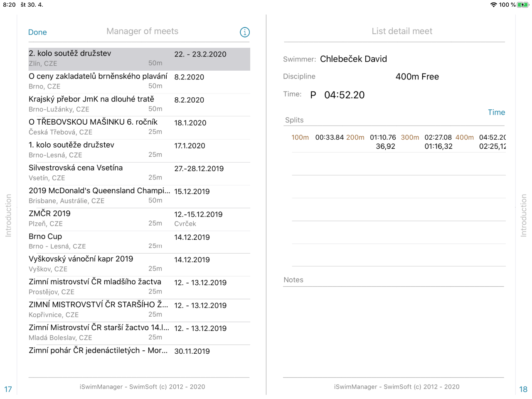The image size is (532, 399).
Task: Choose O TŘEBOVSKOU MAŠINKU 6. ročník meet
Action: click(x=139, y=127)
